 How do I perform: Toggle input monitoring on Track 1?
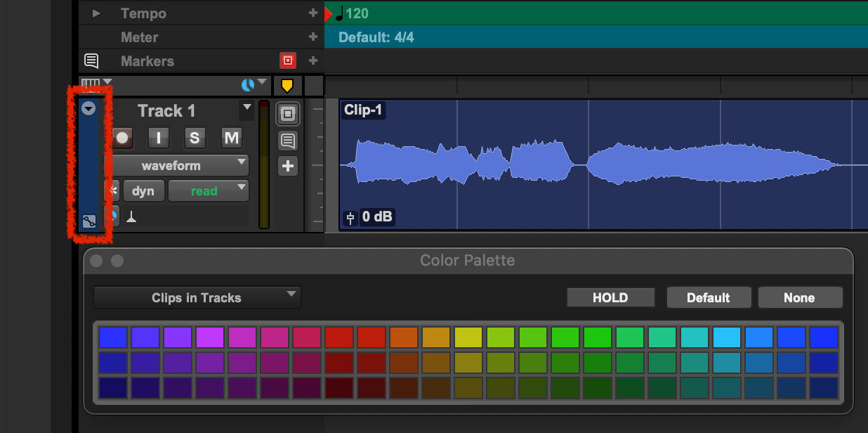(159, 138)
